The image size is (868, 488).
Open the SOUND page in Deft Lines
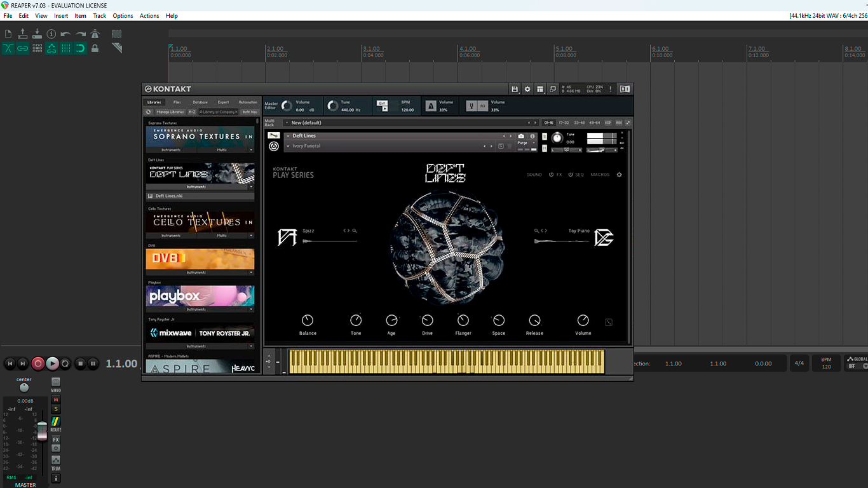tap(534, 175)
